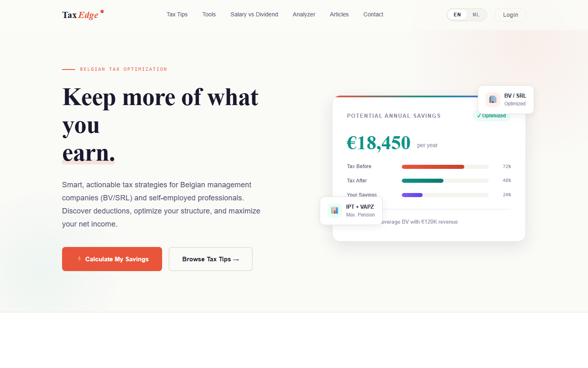This screenshot has width=588, height=368.
Task: Click Browse Tax Tips button
Action: 211,259
